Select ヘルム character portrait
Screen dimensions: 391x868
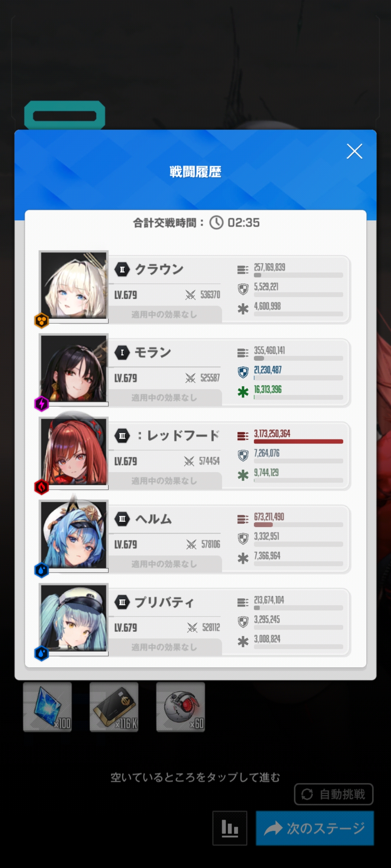click(74, 535)
